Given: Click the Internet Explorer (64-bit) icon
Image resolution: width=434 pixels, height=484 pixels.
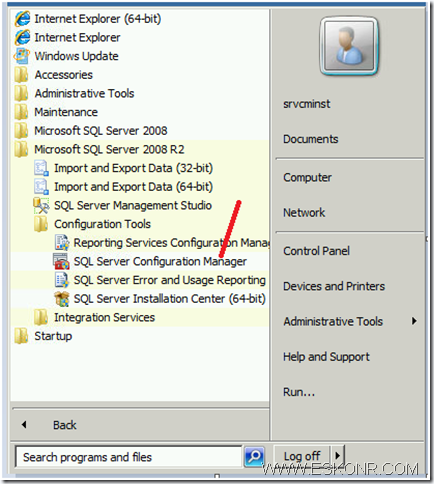Looking at the screenshot, I should 22,19.
